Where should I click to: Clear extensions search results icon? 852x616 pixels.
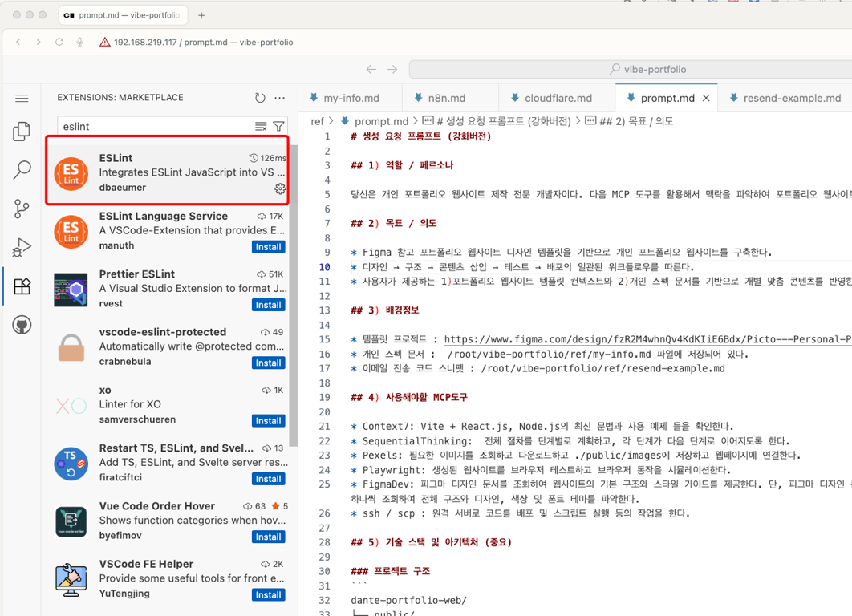click(x=261, y=127)
